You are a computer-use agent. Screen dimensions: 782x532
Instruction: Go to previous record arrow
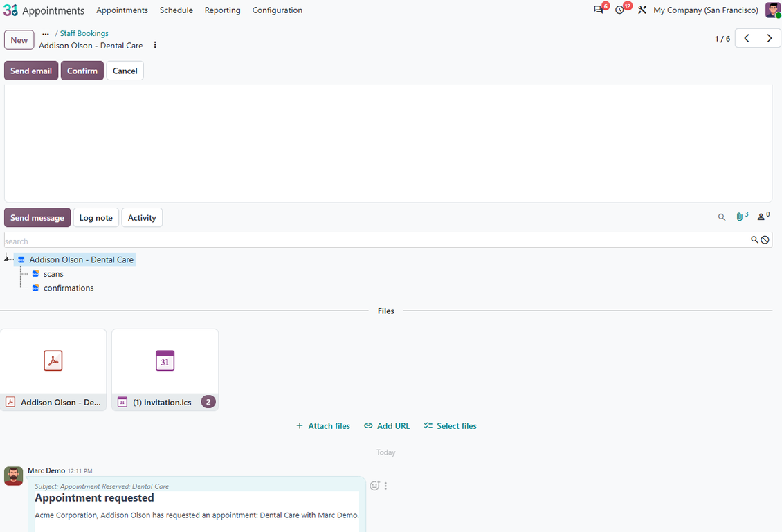point(747,38)
